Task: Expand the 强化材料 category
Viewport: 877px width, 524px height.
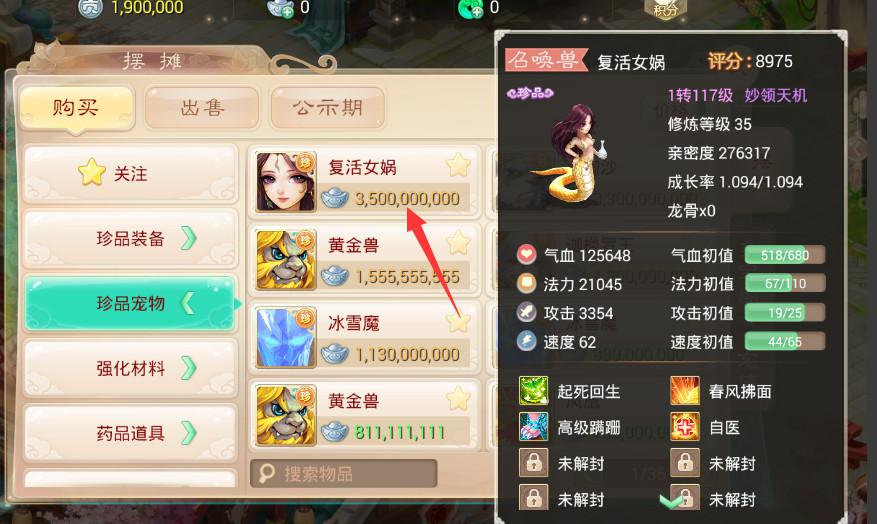Action: (x=131, y=368)
